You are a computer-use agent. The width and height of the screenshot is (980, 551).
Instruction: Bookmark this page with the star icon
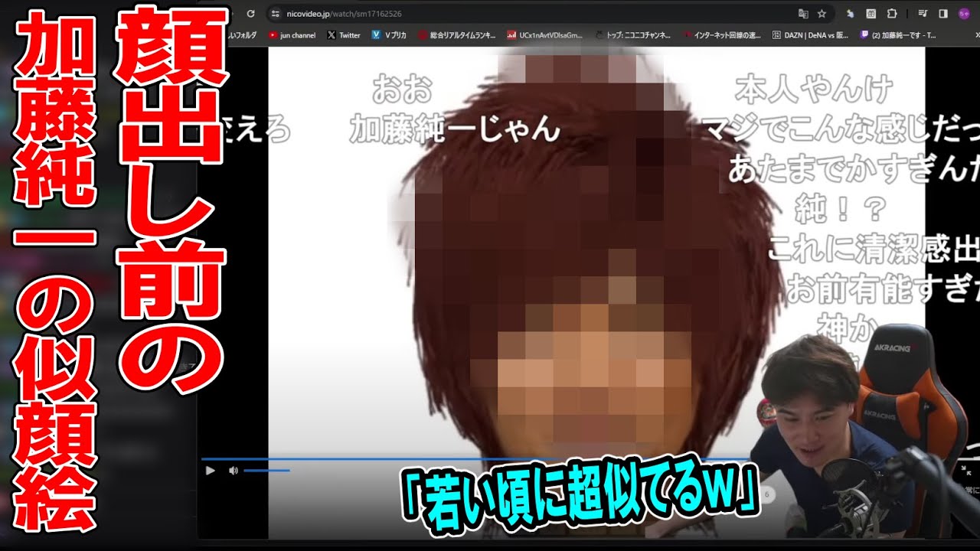tap(822, 14)
